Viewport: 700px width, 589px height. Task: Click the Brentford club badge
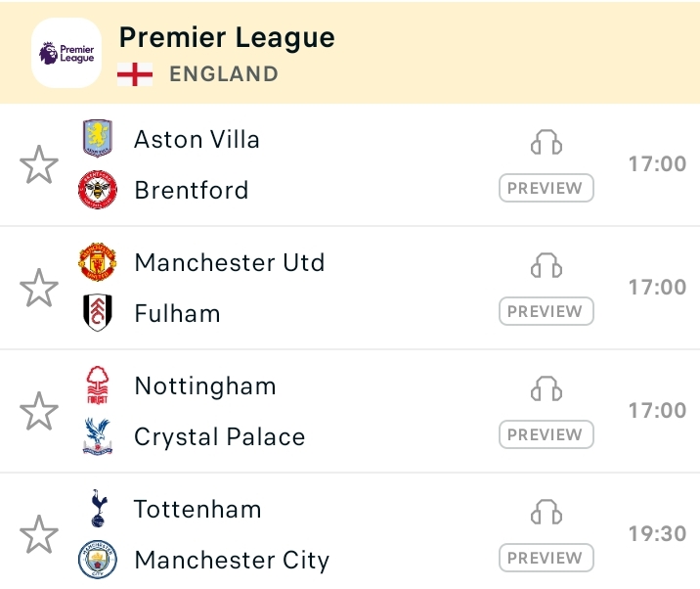point(98,189)
